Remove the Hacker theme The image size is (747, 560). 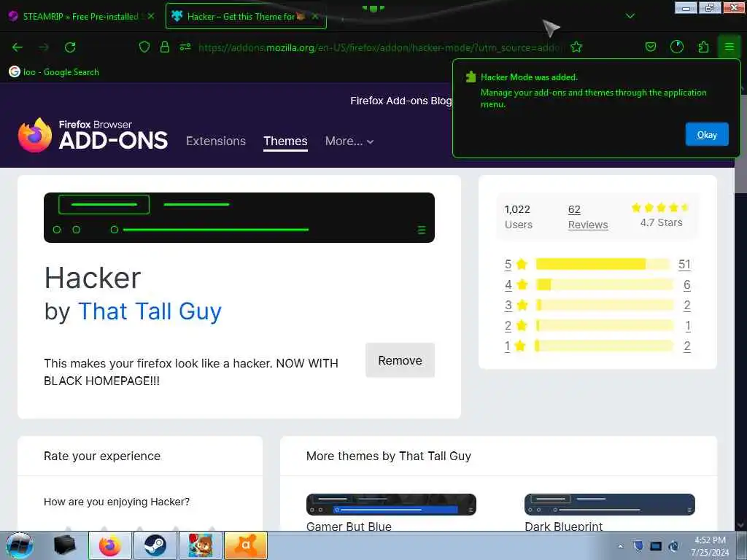tap(400, 360)
